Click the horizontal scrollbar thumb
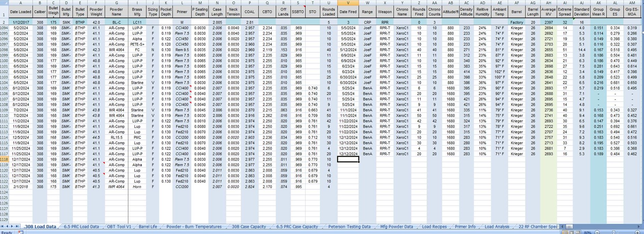 tap(569, 226)
